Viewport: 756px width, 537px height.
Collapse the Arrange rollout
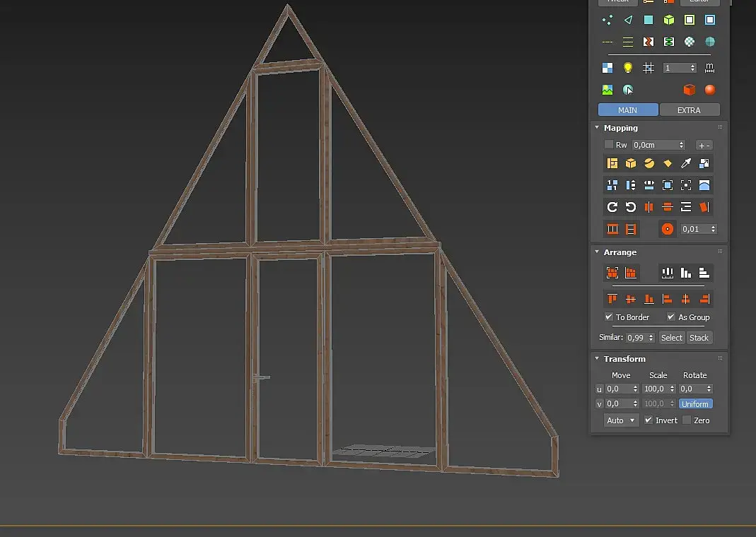[x=597, y=252]
